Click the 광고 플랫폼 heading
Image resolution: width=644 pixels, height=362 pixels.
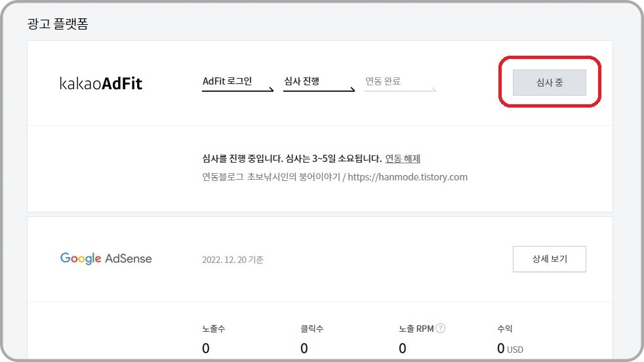58,24
